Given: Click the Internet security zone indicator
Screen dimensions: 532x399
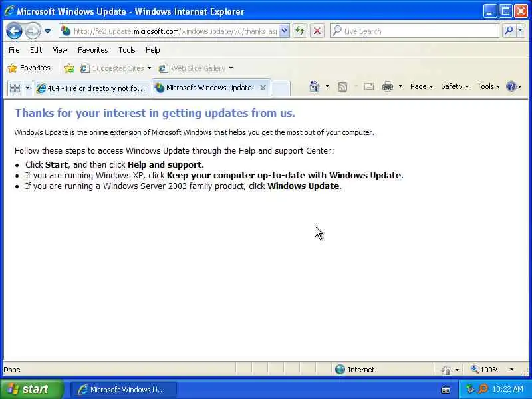Looking at the screenshot, I should 354,370.
